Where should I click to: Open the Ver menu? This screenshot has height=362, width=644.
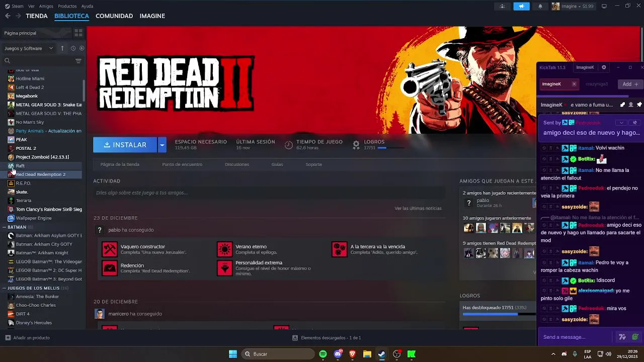[32, 6]
